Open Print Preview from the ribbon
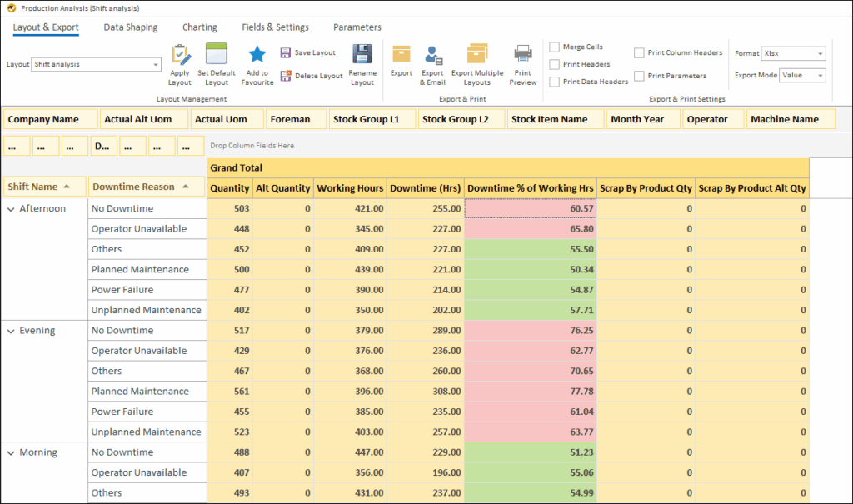Screen dimensions: 853x504 coord(523,56)
